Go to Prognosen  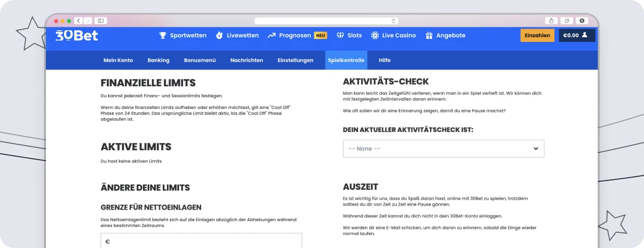coord(295,36)
